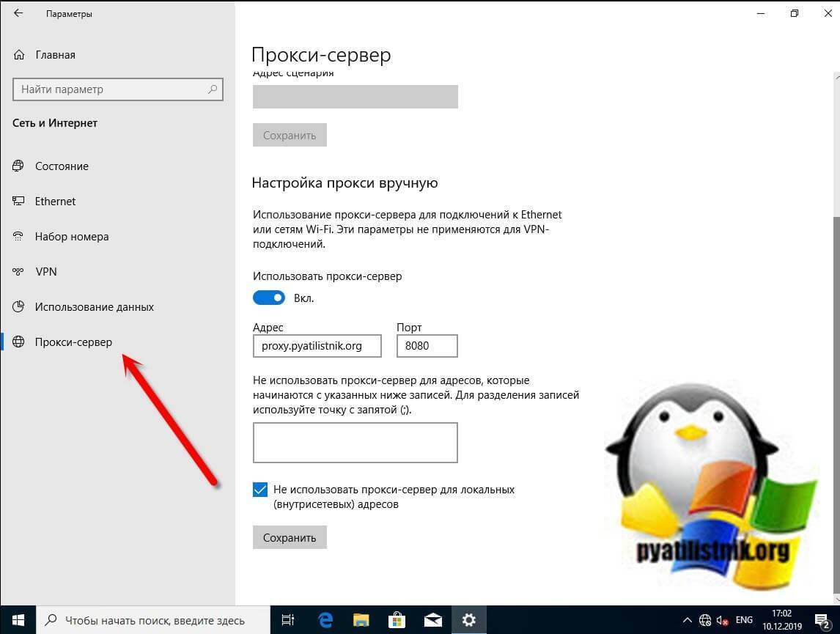Click the muted volume tray icon
The height and width of the screenshot is (634, 840).
click(722, 621)
